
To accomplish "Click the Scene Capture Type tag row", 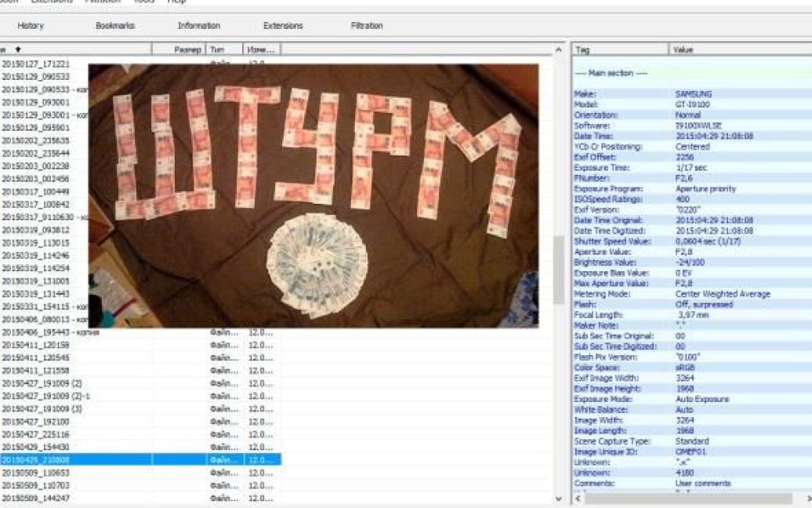I will coord(692,441).
